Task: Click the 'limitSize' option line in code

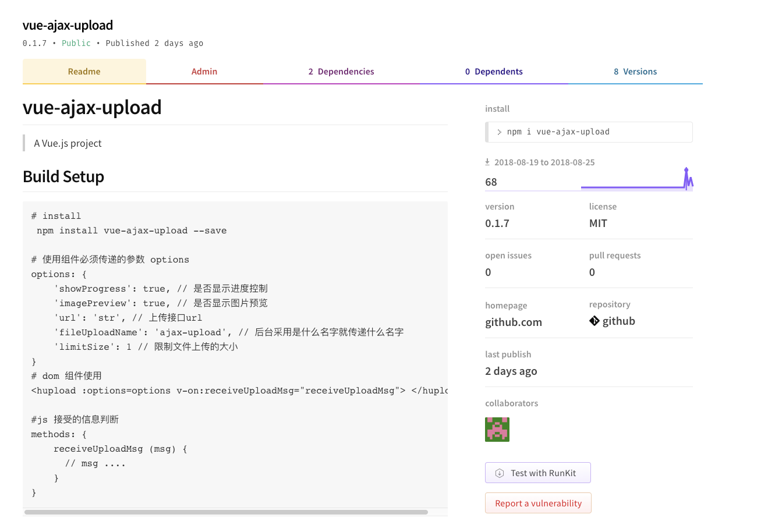Action: tap(146, 347)
